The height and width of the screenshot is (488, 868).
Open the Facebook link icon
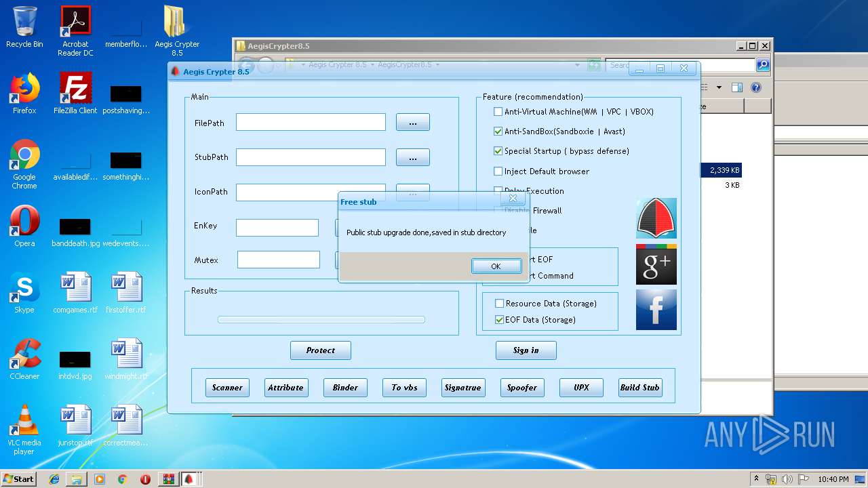[656, 310]
